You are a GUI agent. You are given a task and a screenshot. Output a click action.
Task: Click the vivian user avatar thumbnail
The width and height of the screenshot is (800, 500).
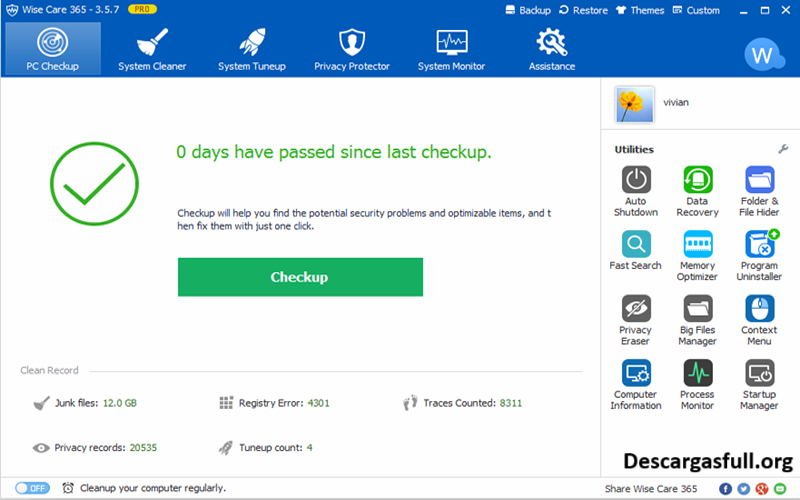click(635, 103)
